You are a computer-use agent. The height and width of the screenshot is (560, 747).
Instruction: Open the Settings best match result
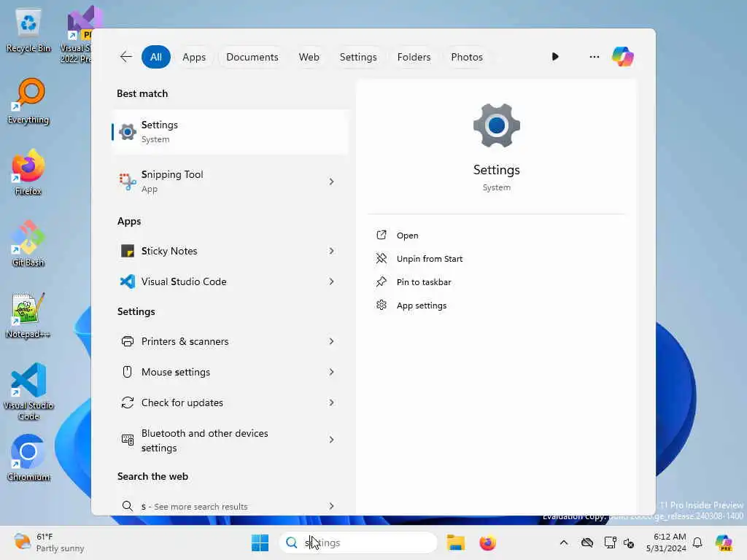(230, 132)
